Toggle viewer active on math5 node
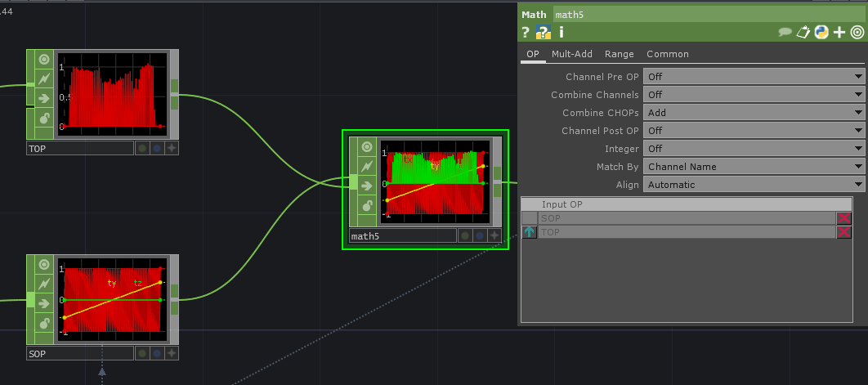 tap(366, 148)
